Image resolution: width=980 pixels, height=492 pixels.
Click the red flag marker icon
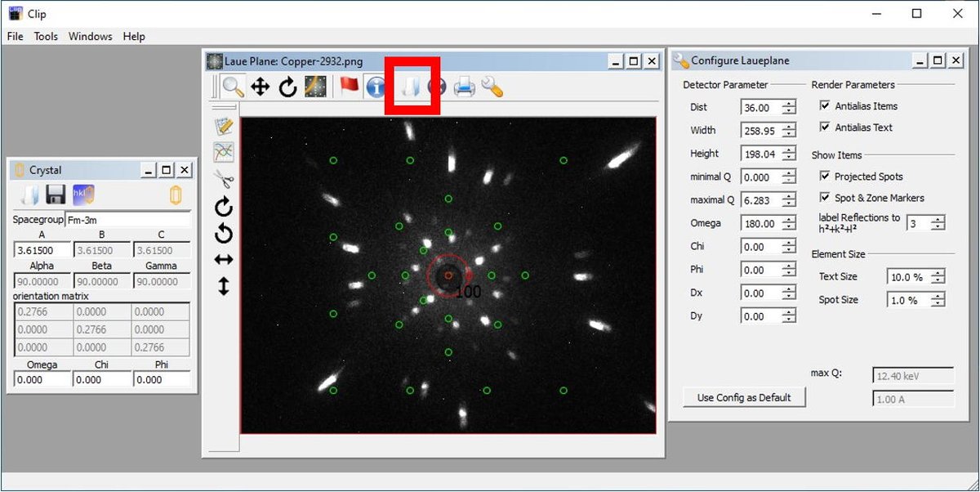[x=350, y=87]
